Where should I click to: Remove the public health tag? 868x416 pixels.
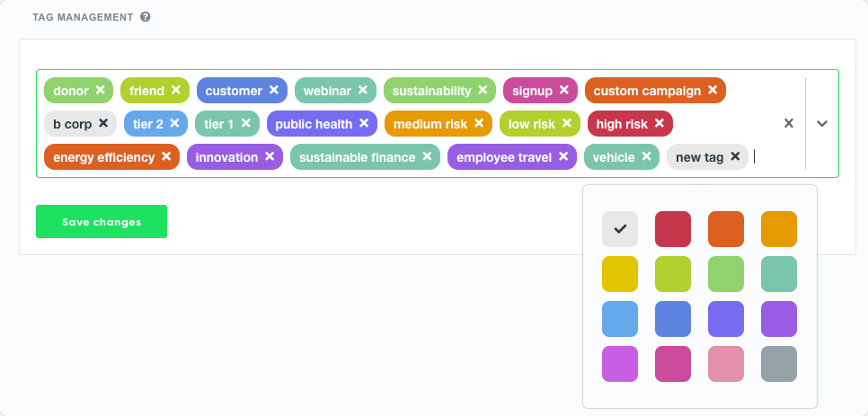pos(364,123)
